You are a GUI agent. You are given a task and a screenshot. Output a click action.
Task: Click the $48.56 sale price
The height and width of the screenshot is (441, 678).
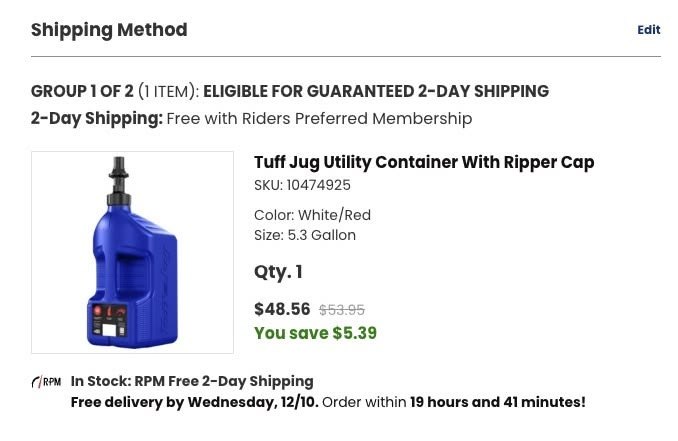(x=282, y=309)
